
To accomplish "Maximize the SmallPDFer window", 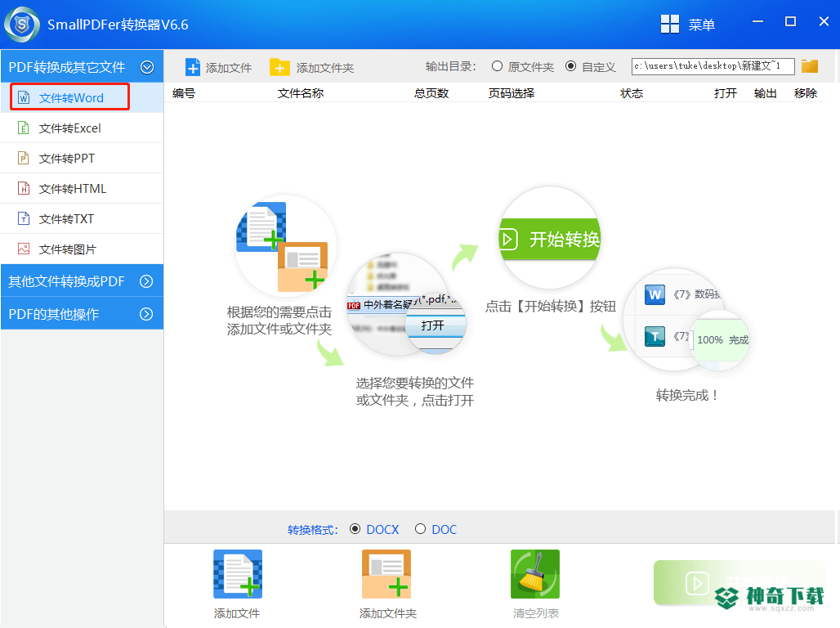I will pyautogui.click(x=790, y=21).
